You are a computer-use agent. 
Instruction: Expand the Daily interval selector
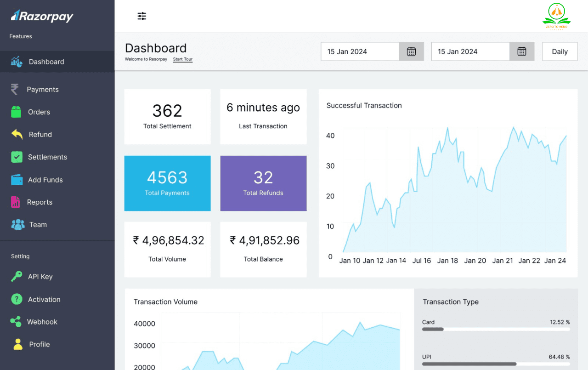560,51
